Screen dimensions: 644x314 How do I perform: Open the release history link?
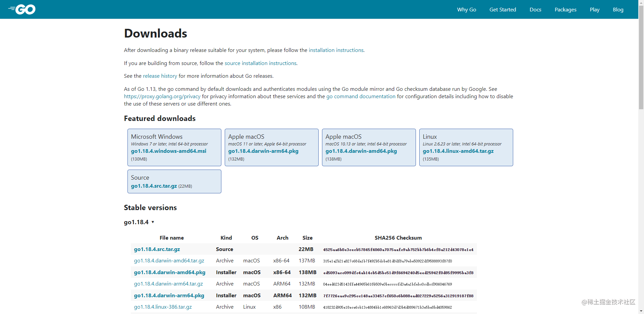point(160,76)
